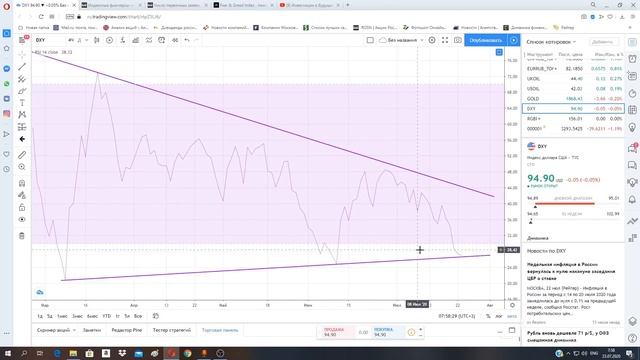
Task: Undo the last chart action
Action: click(187, 40)
